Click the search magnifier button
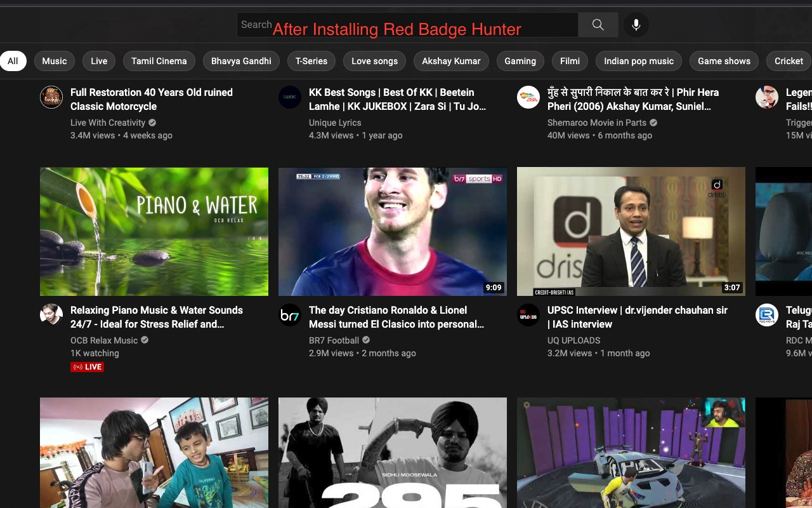This screenshot has height=508, width=812. 598,25
